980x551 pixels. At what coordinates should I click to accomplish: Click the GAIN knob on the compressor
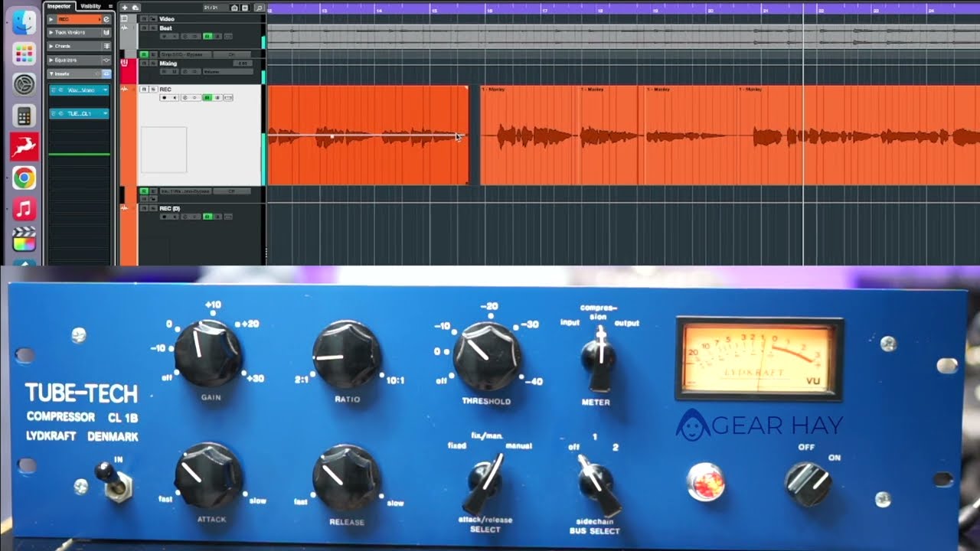(x=208, y=354)
